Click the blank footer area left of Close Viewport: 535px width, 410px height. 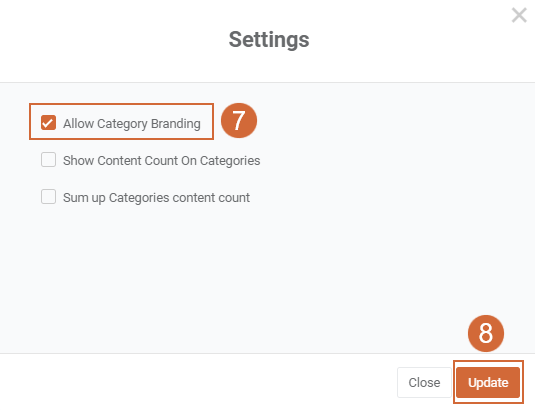click(x=198, y=382)
